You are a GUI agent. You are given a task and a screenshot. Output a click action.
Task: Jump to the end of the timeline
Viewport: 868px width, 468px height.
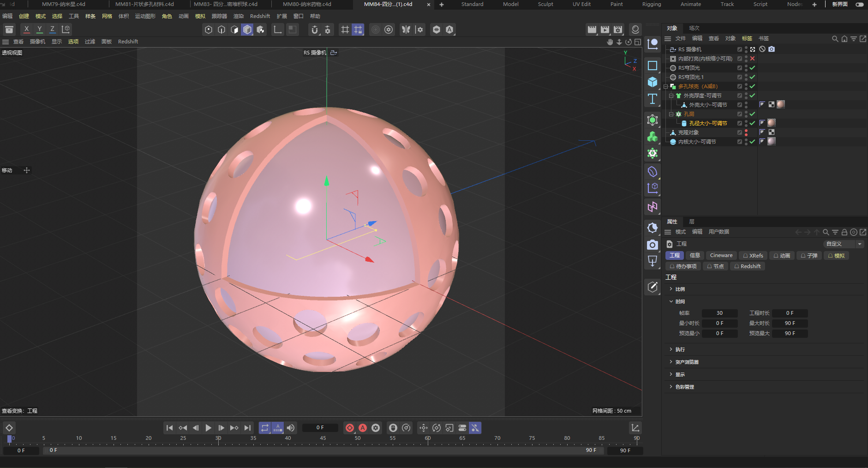[x=247, y=428]
